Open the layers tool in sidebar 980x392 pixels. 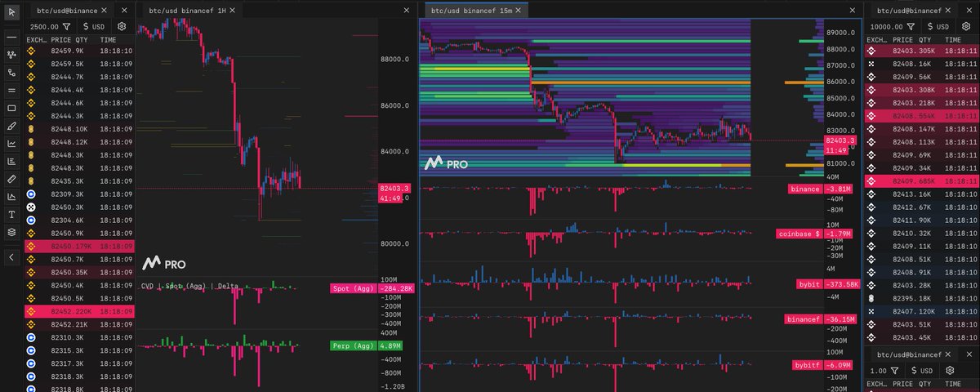click(x=11, y=231)
